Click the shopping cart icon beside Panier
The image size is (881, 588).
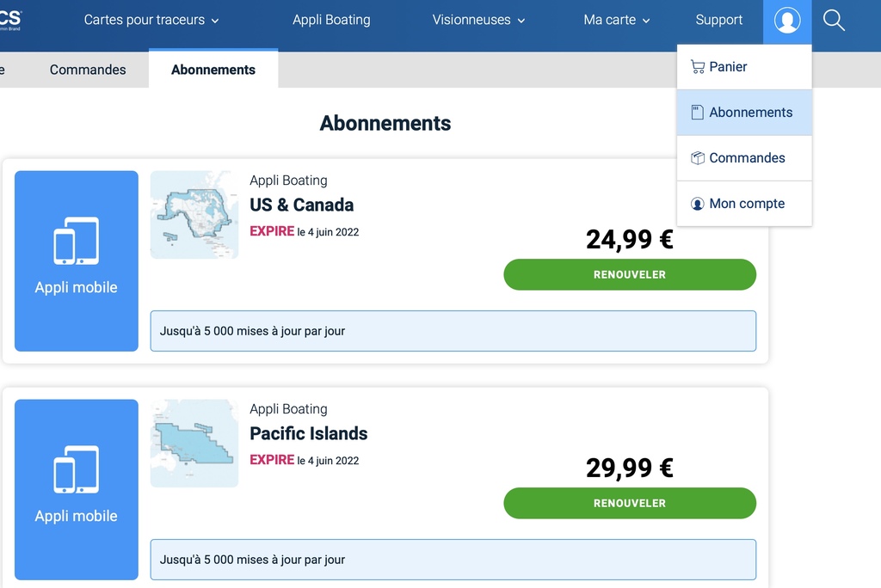click(x=697, y=67)
